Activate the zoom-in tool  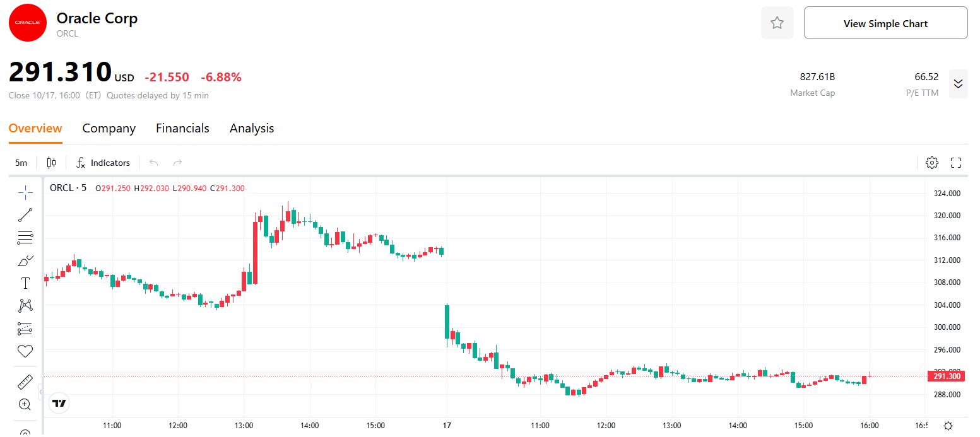click(25, 404)
